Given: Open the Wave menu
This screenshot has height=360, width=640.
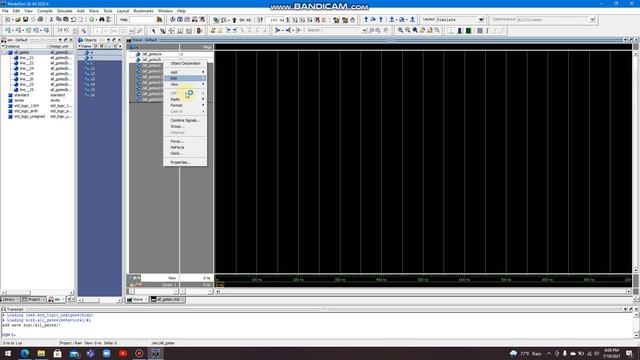Looking at the screenshot, I should (94, 11).
